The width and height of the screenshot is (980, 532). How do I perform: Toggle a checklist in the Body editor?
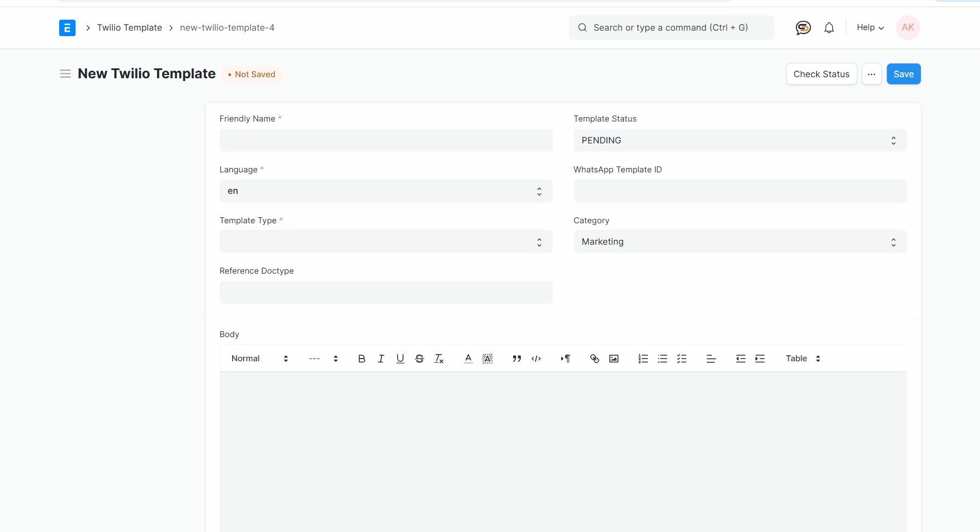pyautogui.click(x=682, y=358)
